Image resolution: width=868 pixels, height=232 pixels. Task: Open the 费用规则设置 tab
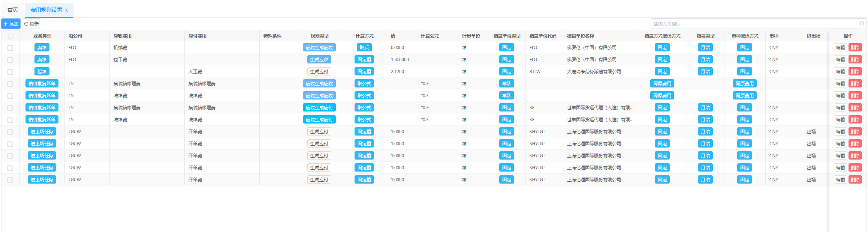tap(46, 10)
